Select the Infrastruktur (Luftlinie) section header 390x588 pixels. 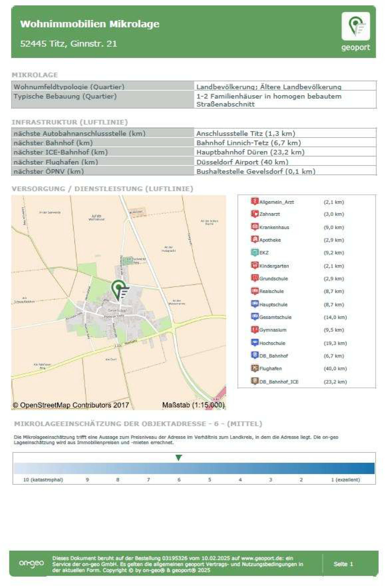click(70, 122)
